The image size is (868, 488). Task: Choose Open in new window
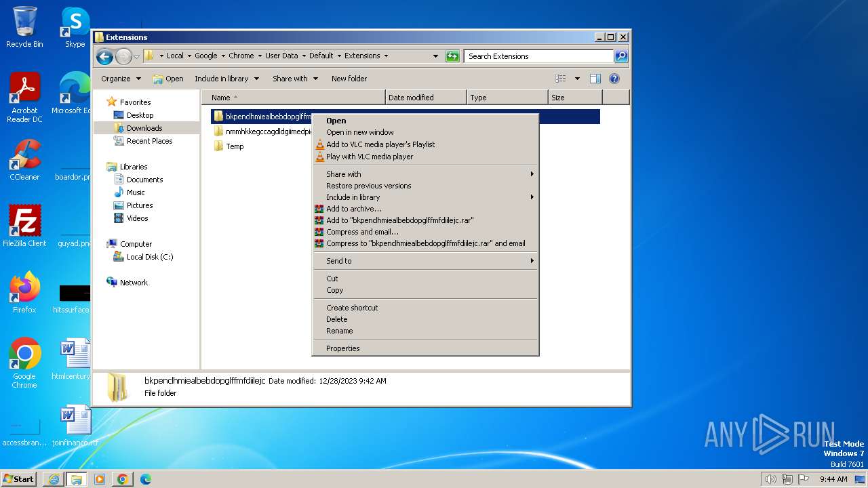(425, 132)
